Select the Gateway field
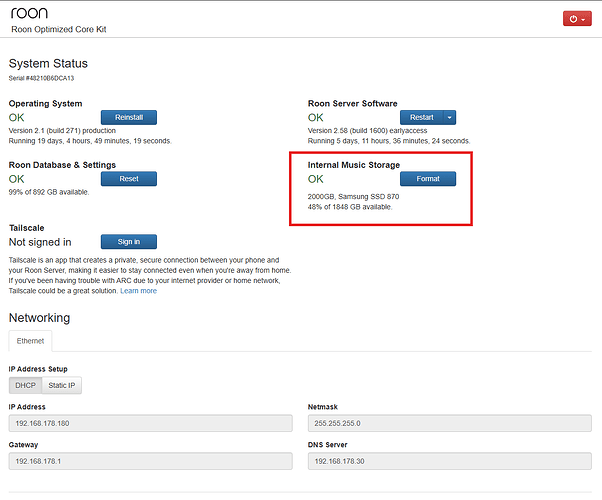The height and width of the screenshot is (500, 602). pos(150,461)
